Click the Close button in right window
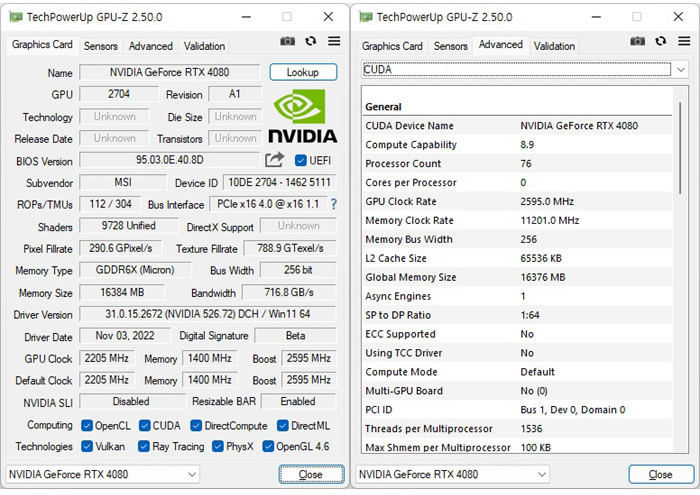Viewport: 700px width, 495px height. (661, 474)
